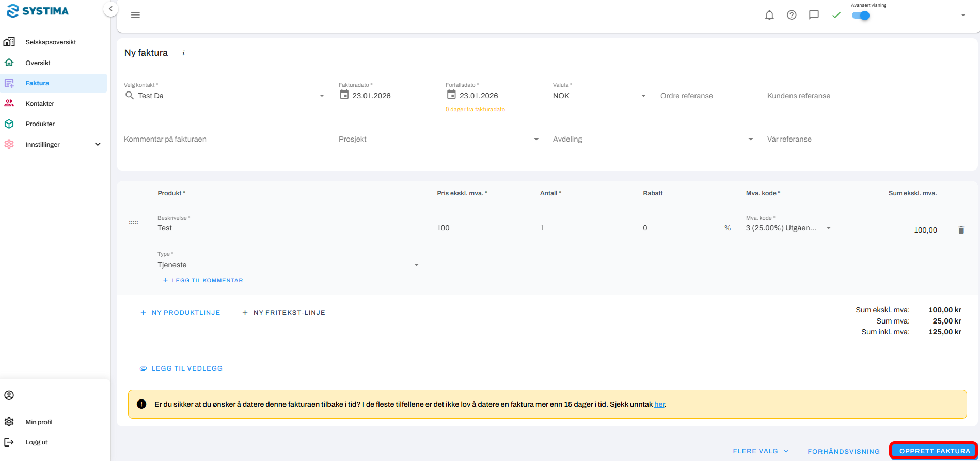The width and height of the screenshot is (980, 461).
Task: Click the Systima logo
Action: (38, 11)
